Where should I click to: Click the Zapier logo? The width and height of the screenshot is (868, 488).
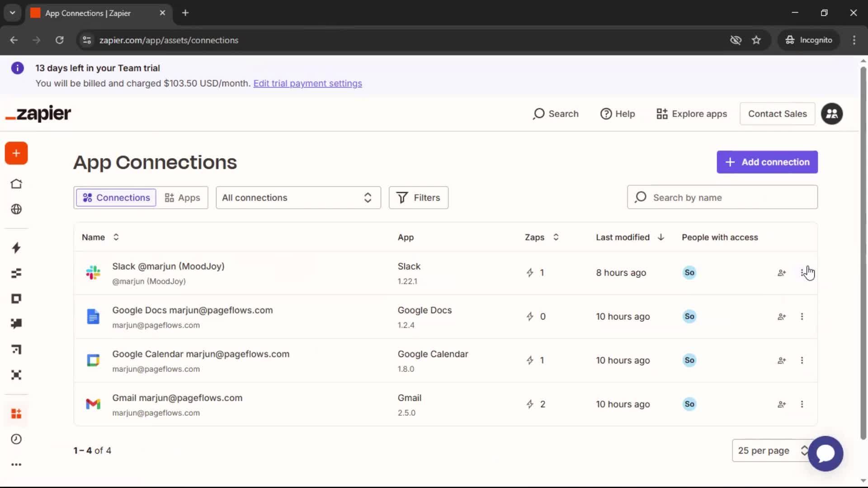coord(38,114)
